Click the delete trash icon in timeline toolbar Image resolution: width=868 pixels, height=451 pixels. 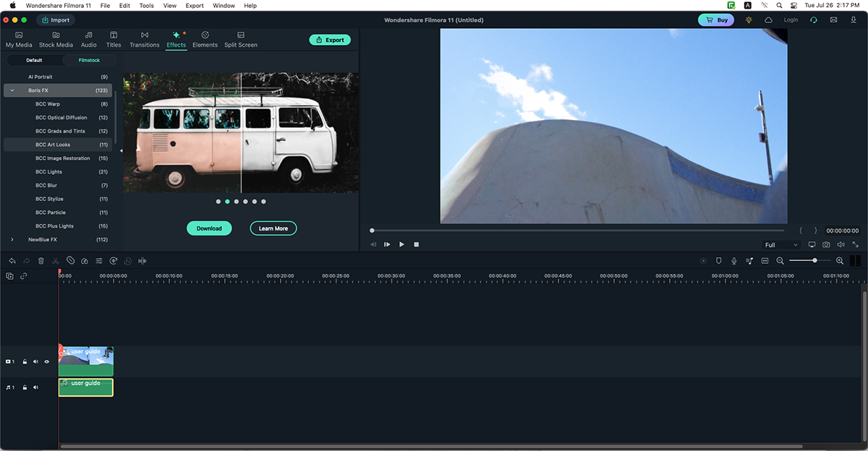(41, 260)
